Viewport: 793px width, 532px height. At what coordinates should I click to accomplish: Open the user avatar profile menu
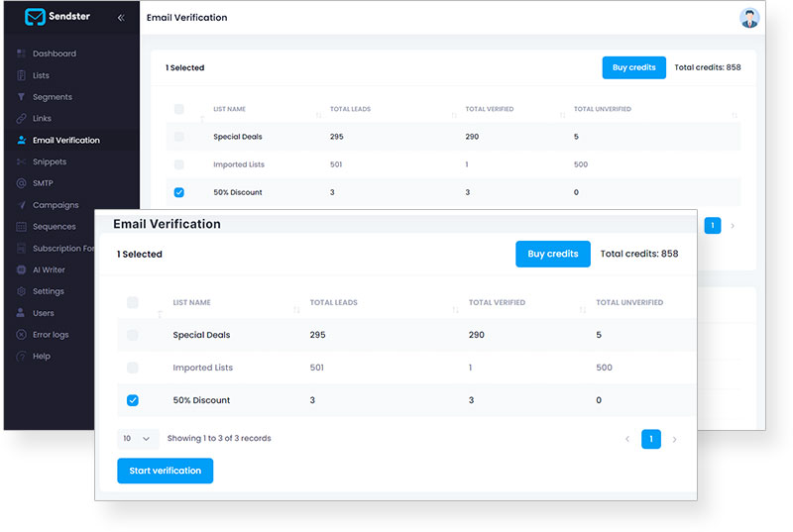point(749,18)
